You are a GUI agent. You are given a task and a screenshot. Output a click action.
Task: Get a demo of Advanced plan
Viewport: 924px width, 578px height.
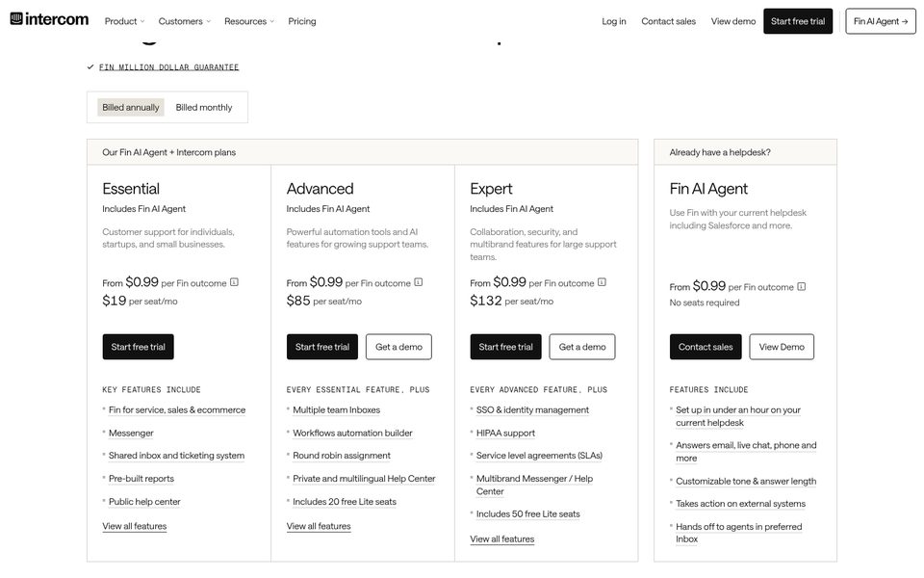[398, 347]
